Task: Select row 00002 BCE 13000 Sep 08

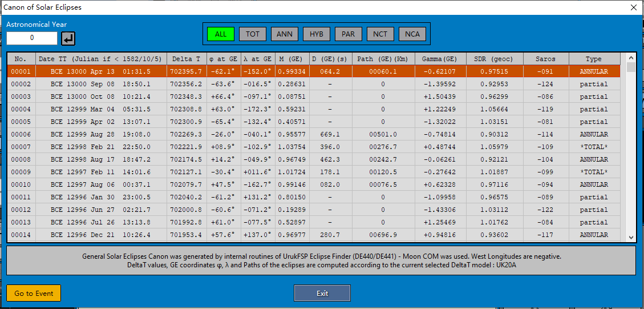Action: click(314, 84)
